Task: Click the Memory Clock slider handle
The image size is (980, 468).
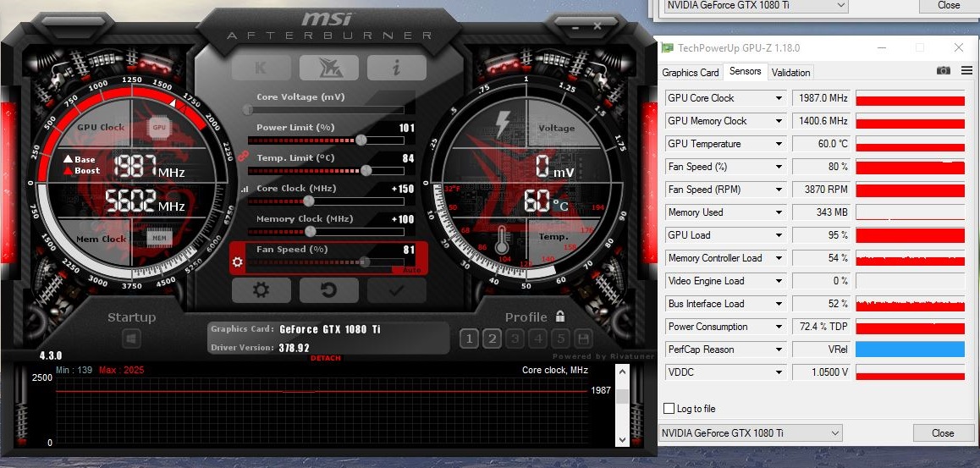Action: point(310,231)
